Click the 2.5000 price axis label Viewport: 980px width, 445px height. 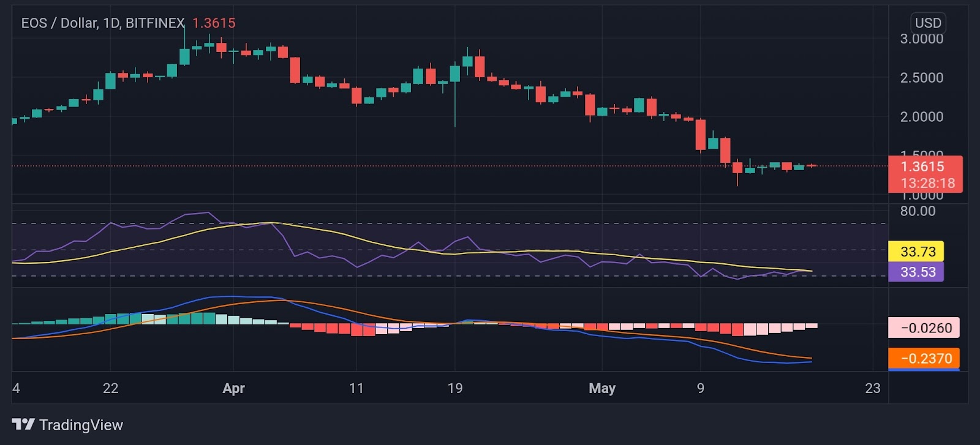pos(921,78)
